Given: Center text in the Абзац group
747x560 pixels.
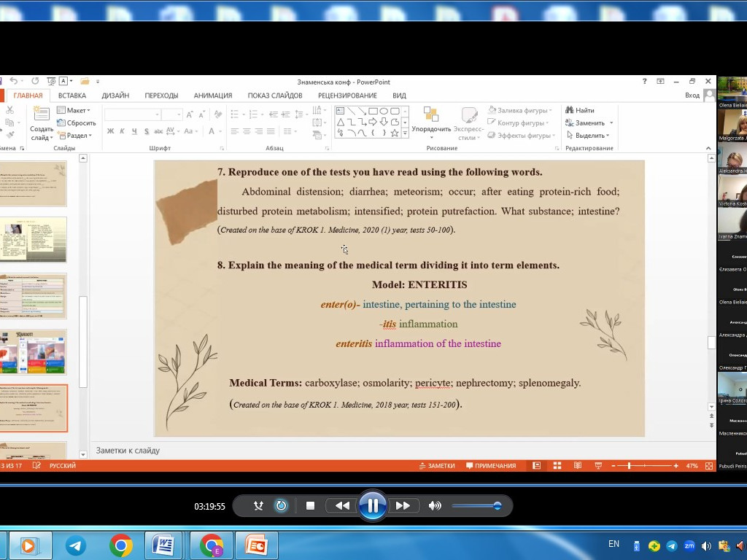Looking at the screenshot, I should [x=247, y=131].
